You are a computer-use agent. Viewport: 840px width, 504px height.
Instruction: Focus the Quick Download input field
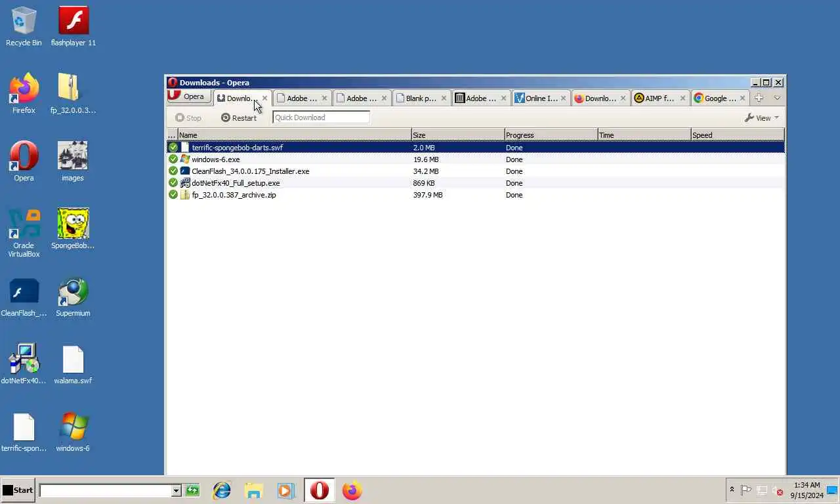coord(321,117)
